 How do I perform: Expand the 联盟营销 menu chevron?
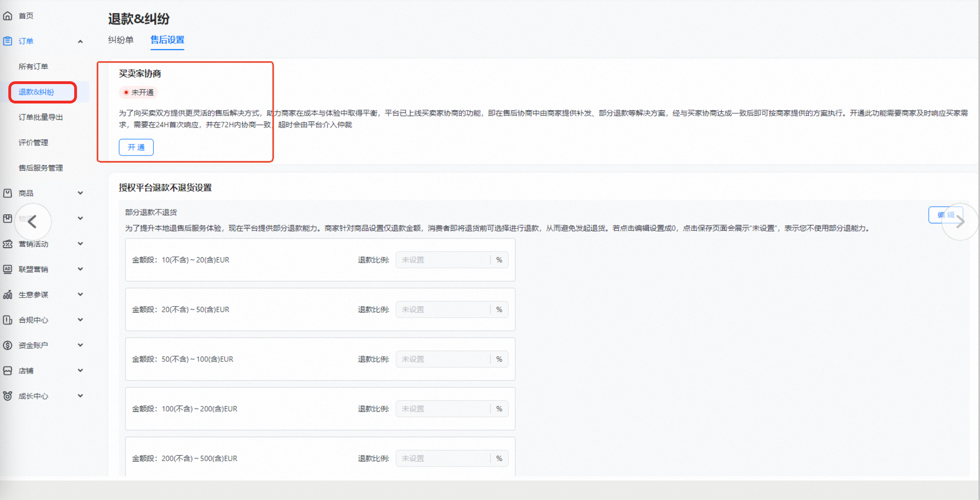click(80, 269)
